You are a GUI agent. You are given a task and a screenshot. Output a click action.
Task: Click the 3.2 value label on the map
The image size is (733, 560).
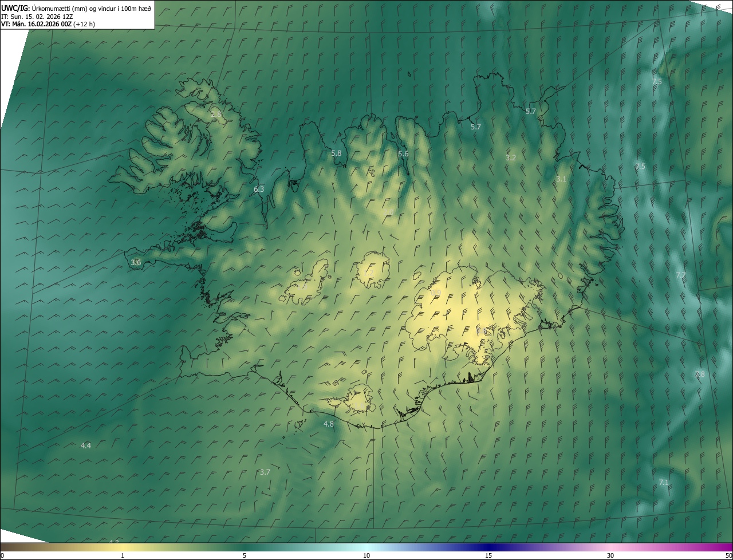click(511, 158)
